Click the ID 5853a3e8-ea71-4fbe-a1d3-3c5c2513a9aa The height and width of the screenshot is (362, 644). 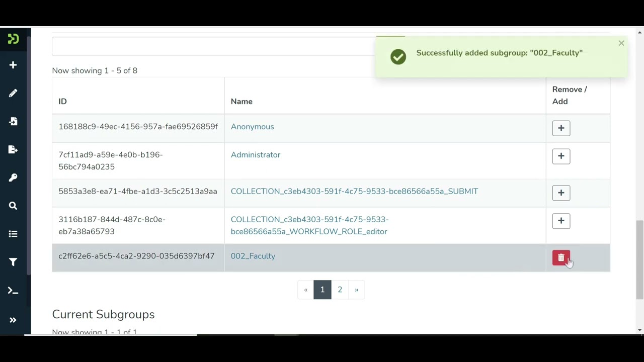click(x=138, y=191)
